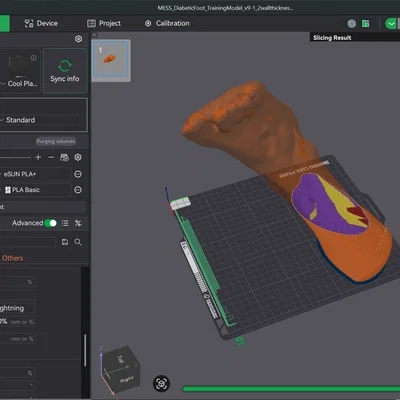Click the Sync info button

65,71
